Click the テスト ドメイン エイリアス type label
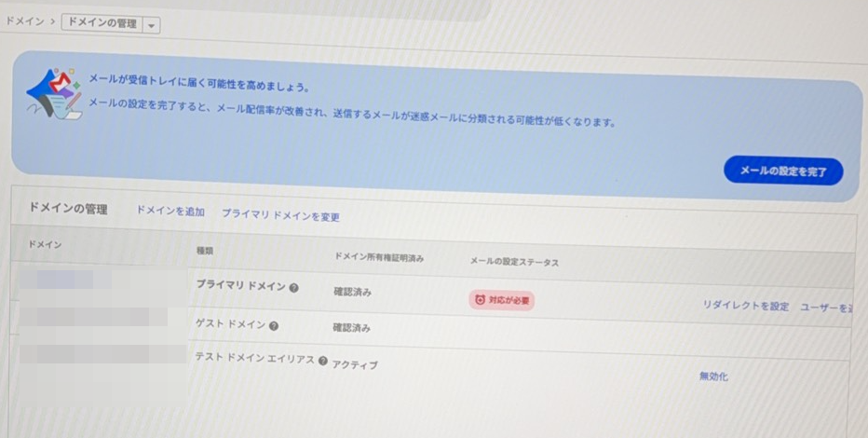This screenshot has height=438, width=868. click(254, 358)
